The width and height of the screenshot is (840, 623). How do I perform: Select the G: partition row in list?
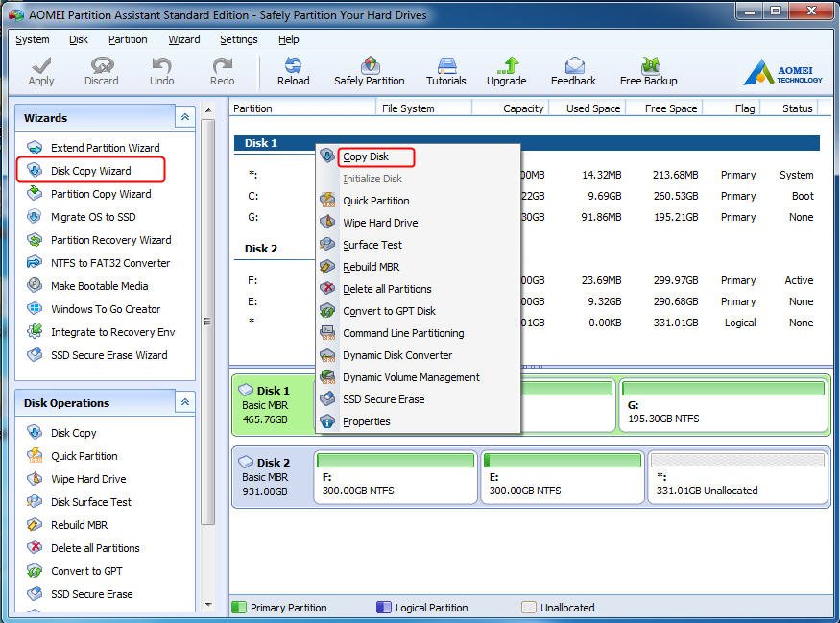point(527,217)
